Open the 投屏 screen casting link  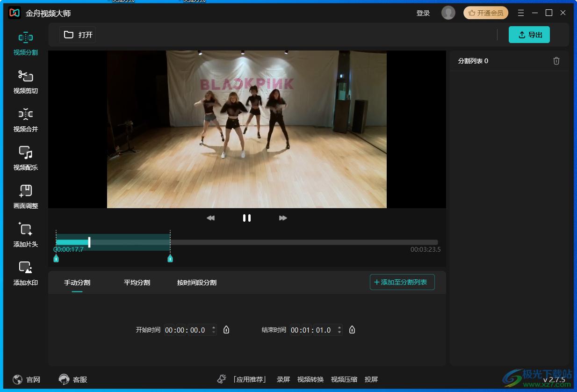pyautogui.click(x=371, y=379)
